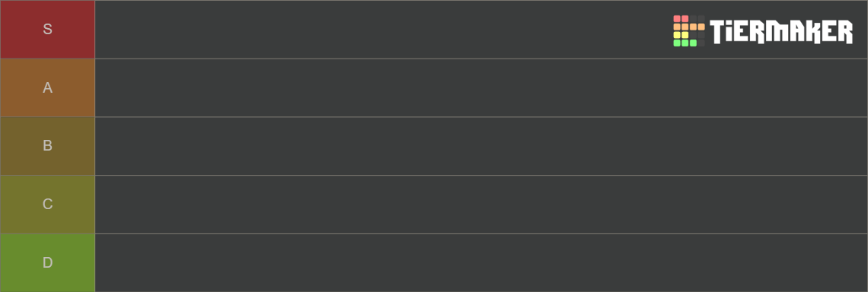This screenshot has width=868, height=292.
Task: Click the third green square in logo
Action: point(693,43)
